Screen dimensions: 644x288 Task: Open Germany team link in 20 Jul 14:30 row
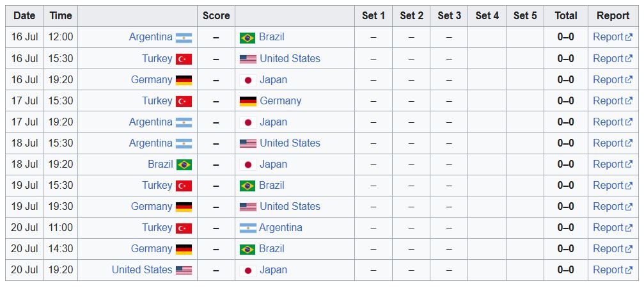(x=151, y=249)
